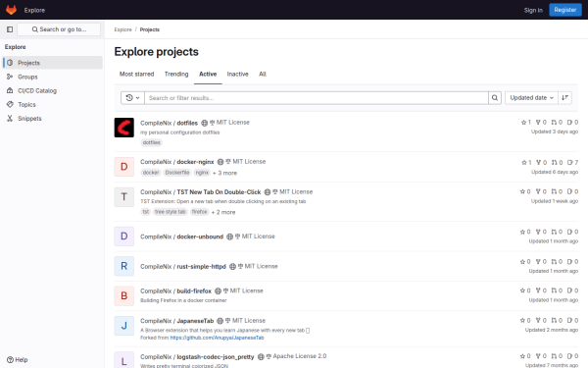Open the Updated date sort dropdown

[531, 98]
